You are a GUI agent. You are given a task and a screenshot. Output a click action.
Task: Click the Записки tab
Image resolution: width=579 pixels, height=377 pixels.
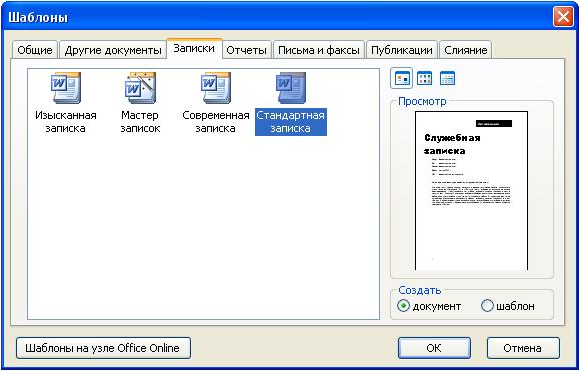tap(194, 48)
